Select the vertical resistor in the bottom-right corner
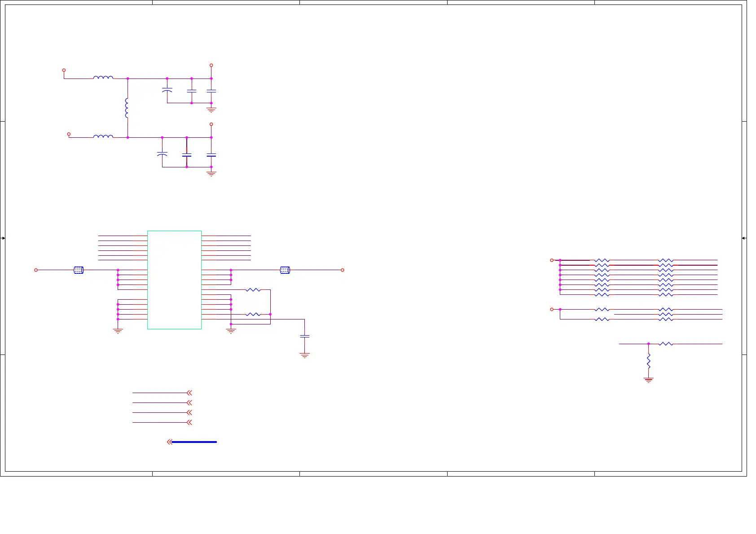 click(648, 361)
